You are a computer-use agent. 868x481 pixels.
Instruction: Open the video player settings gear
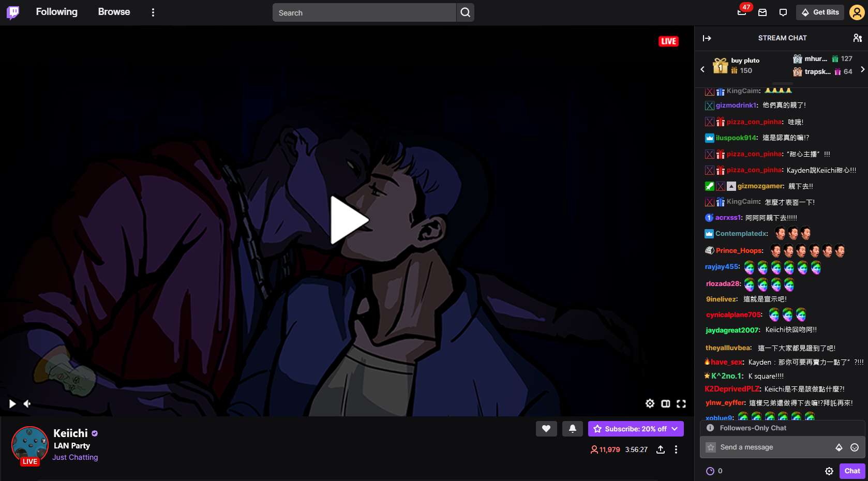pos(650,403)
